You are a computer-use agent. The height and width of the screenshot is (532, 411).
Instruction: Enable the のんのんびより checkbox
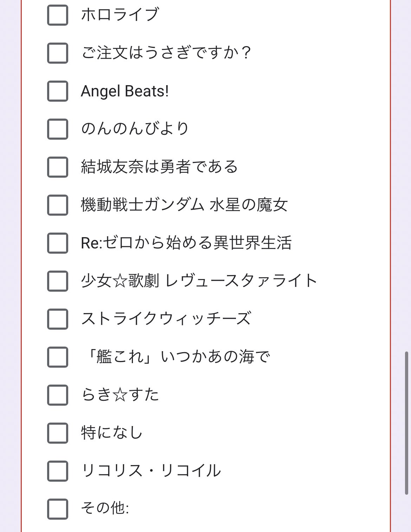pos(58,129)
